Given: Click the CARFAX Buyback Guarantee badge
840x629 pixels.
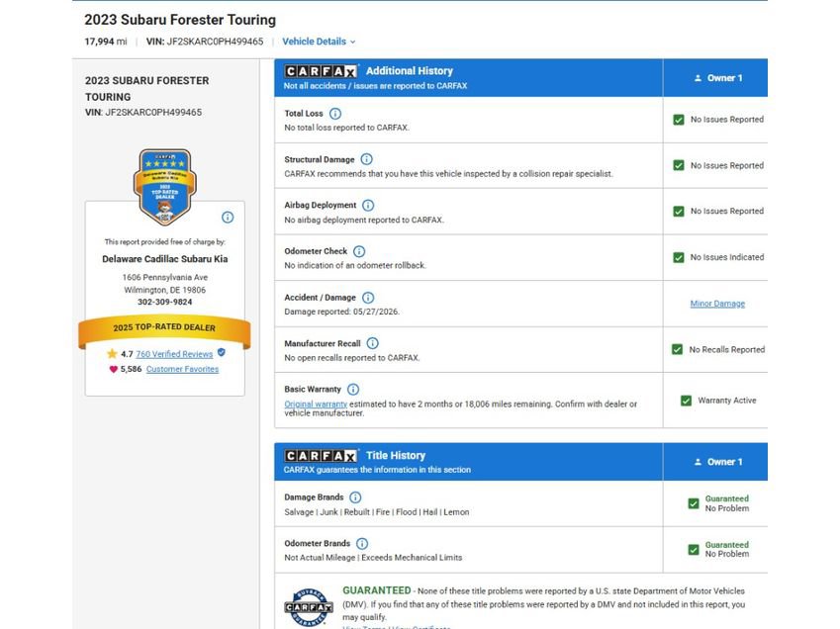Looking at the screenshot, I should click(309, 607).
